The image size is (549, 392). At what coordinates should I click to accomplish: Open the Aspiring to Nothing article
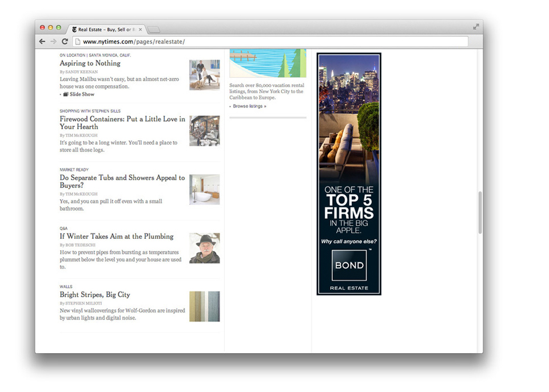click(x=90, y=63)
